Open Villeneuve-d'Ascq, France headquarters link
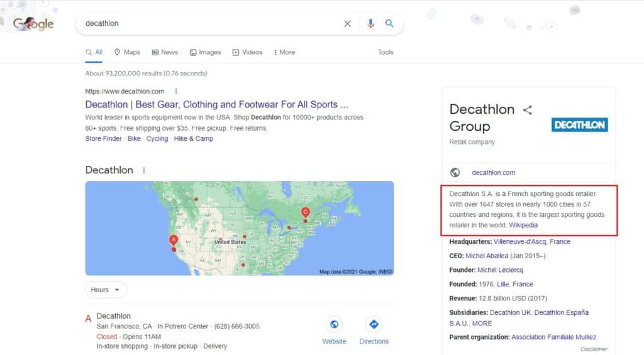644x355 pixels. [x=532, y=242]
